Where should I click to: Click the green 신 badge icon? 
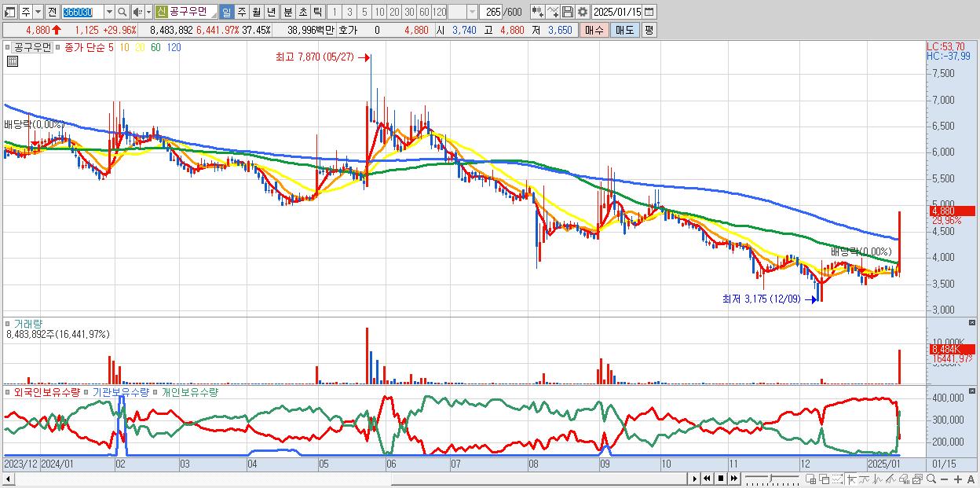coord(161,12)
